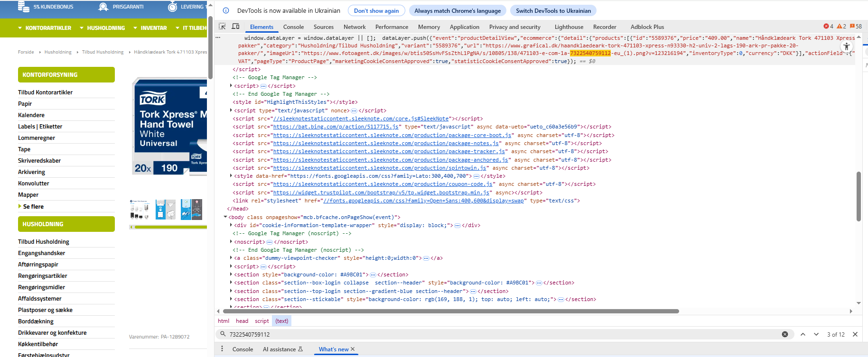The height and width of the screenshot is (357, 868).
Task: Click the scroll-down arrow of the Elements panel
Action: tap(859, 303)
